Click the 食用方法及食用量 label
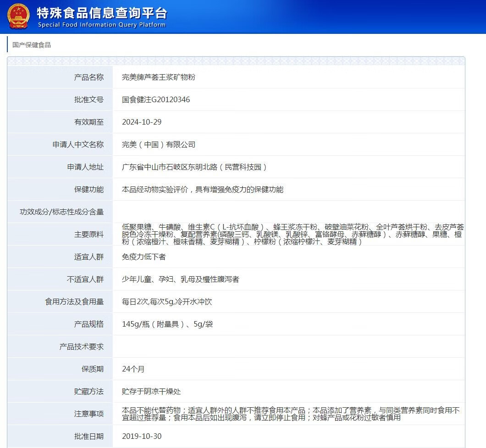The image size is (486, 448). click(x=74, y=301)
